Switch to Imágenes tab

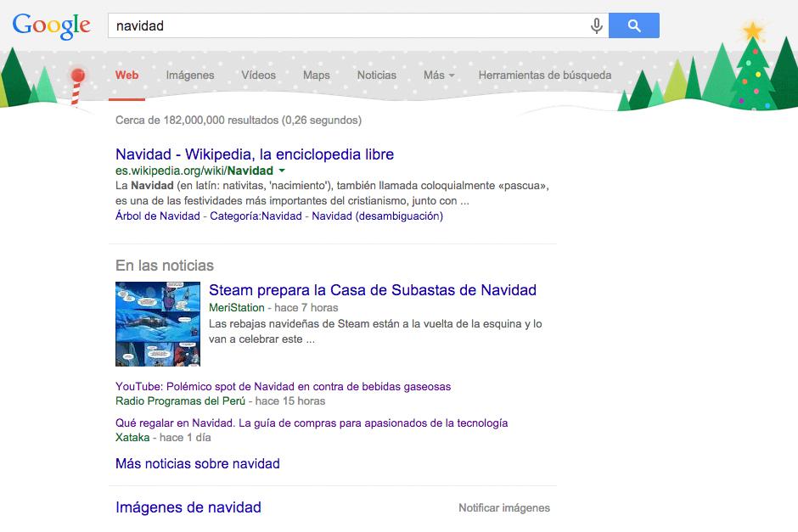pos(190,76)
